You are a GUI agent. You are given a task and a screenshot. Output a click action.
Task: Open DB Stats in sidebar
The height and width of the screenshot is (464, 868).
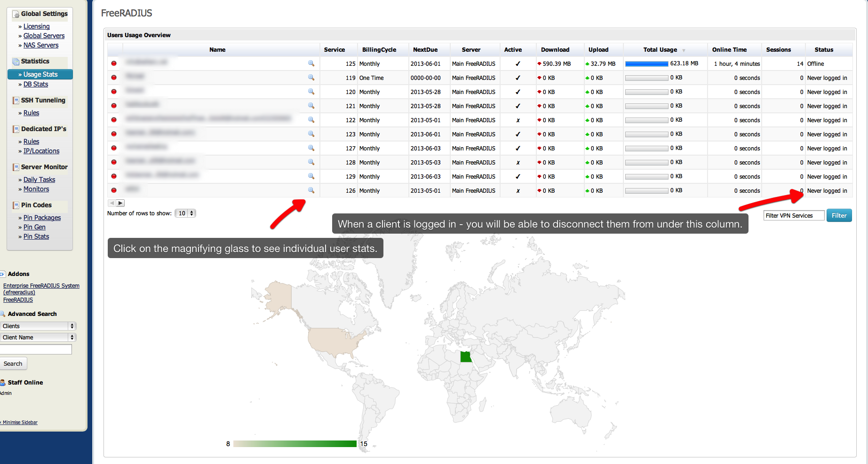click(36, 84)
